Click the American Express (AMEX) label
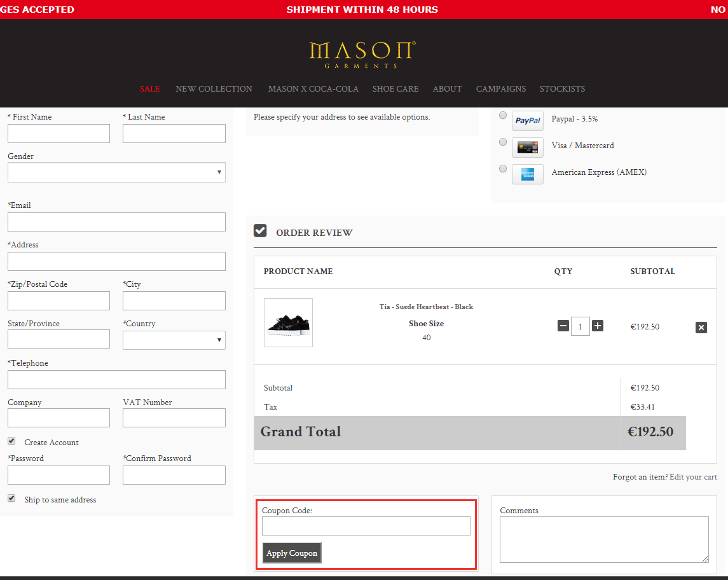Image resolution: width=728 pixels, height=580 pixels. click(599, 172)
